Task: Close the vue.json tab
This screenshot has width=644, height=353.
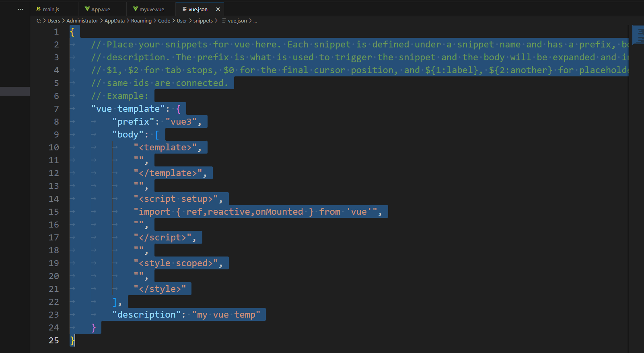Action: click(x=218, y=9)
